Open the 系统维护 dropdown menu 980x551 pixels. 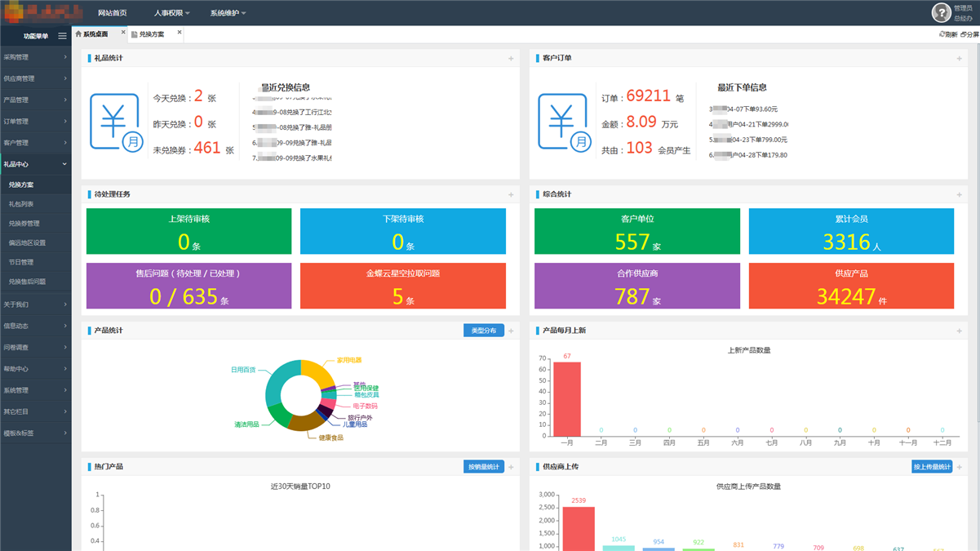[x=228, y=13]
